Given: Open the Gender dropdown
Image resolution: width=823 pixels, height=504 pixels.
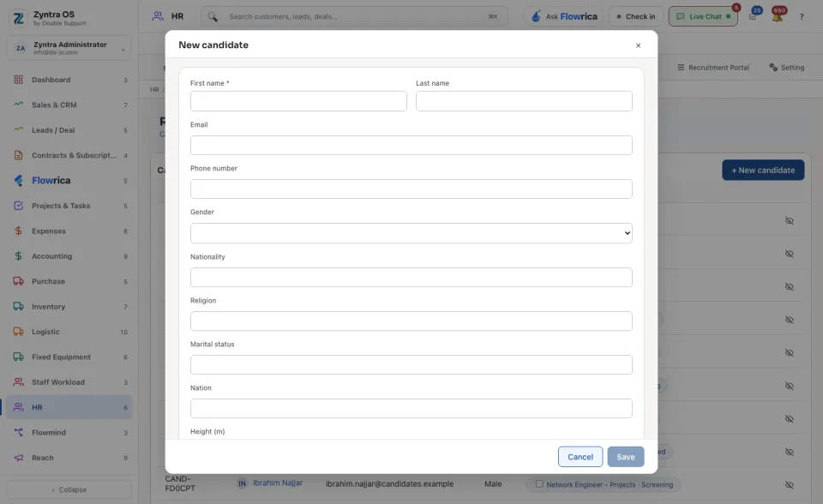Looking at the screenshot, I should (x=411, y=233).
